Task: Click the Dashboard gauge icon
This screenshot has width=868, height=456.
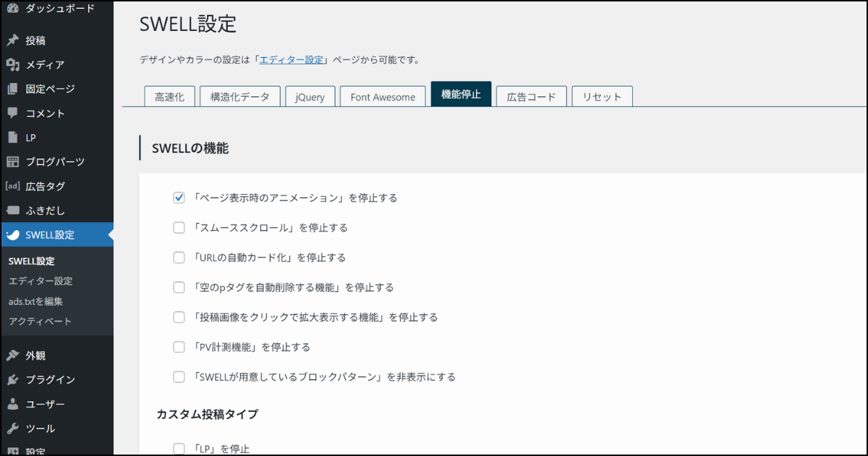Action: pyautogui.click(x=12, y=9)
